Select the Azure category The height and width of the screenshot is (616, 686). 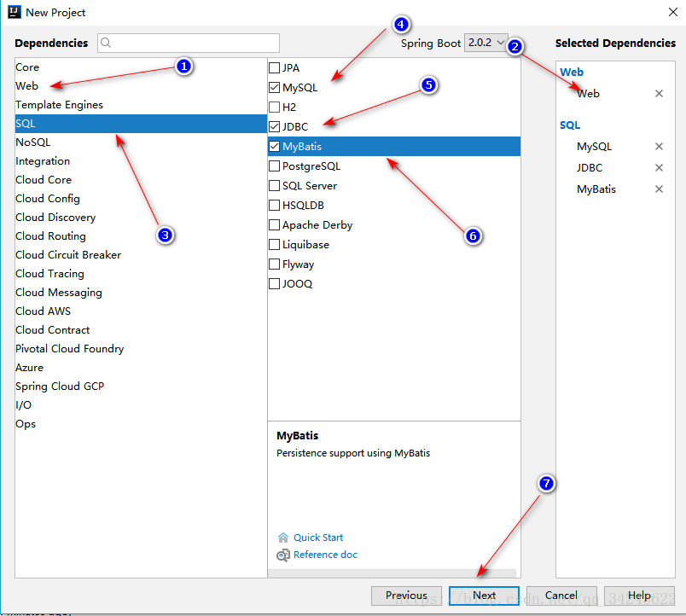point(141,368)
